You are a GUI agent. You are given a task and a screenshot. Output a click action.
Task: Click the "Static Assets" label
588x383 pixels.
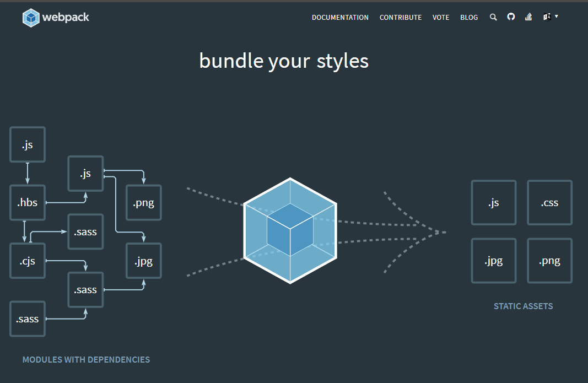523,306
